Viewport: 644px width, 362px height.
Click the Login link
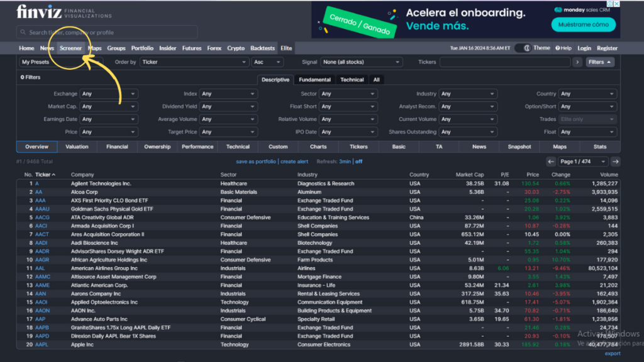[584, 48]
